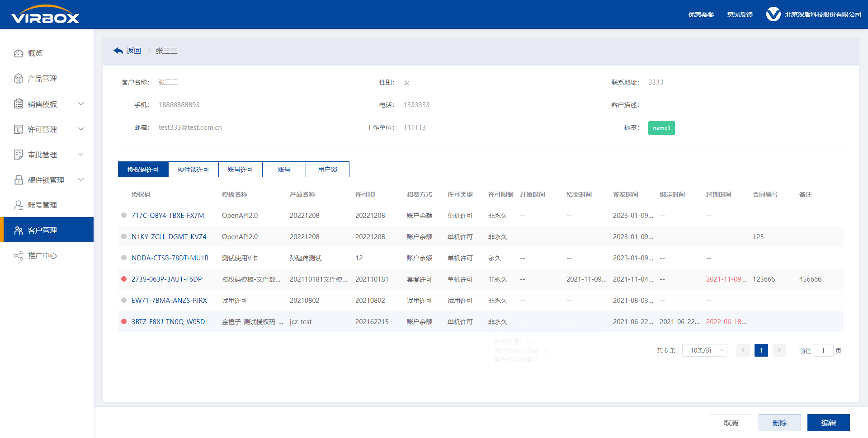Click the 账号管理 person icon
The width and height of the screenshot is (868, 438).
point(19,205)
